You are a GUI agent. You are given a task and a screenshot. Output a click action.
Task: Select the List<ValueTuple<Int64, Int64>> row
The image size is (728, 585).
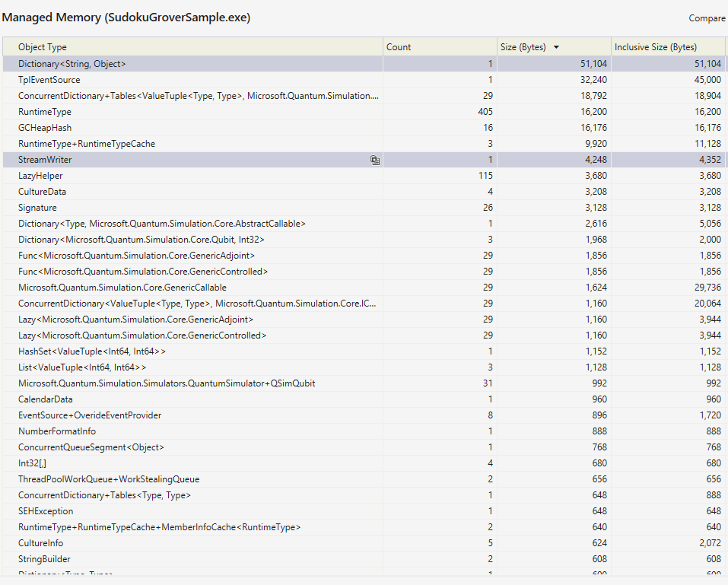click(364, 367)
